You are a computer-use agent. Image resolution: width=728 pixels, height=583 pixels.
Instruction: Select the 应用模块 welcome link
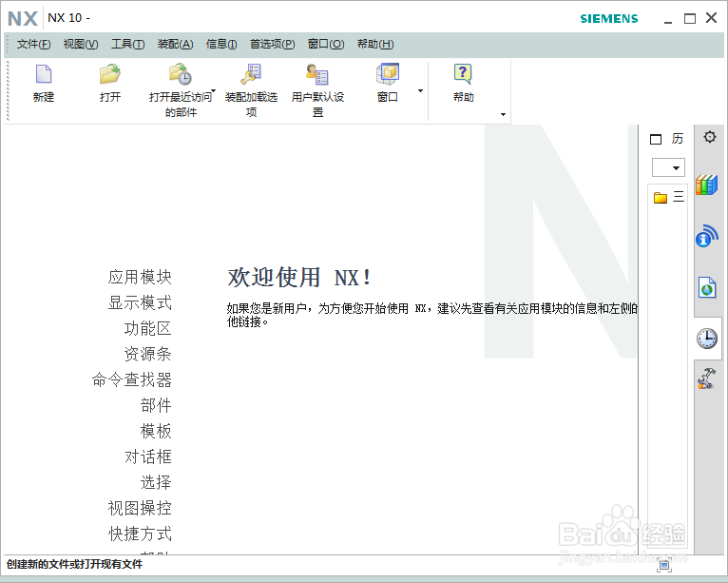[140, 277]
